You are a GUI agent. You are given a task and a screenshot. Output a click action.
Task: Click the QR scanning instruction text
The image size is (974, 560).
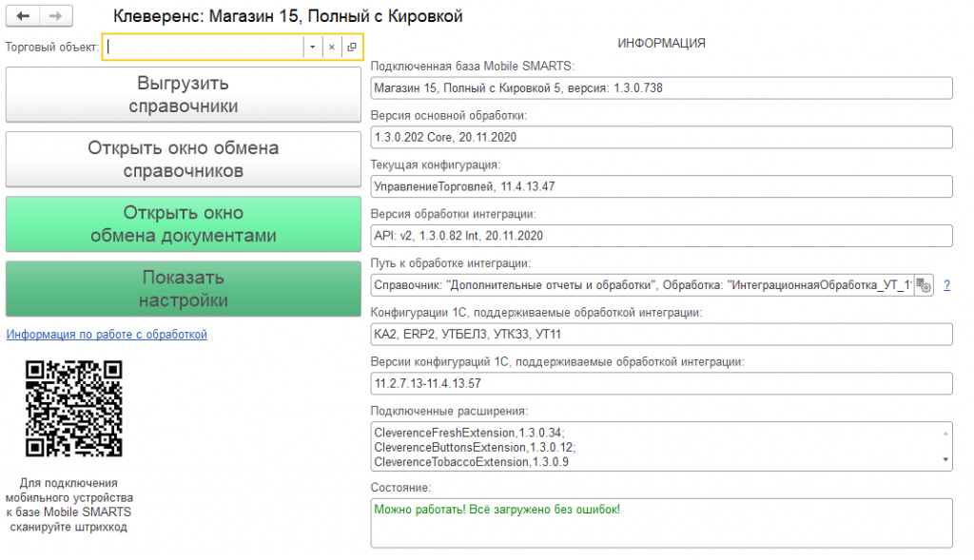[x=68, y=505]
